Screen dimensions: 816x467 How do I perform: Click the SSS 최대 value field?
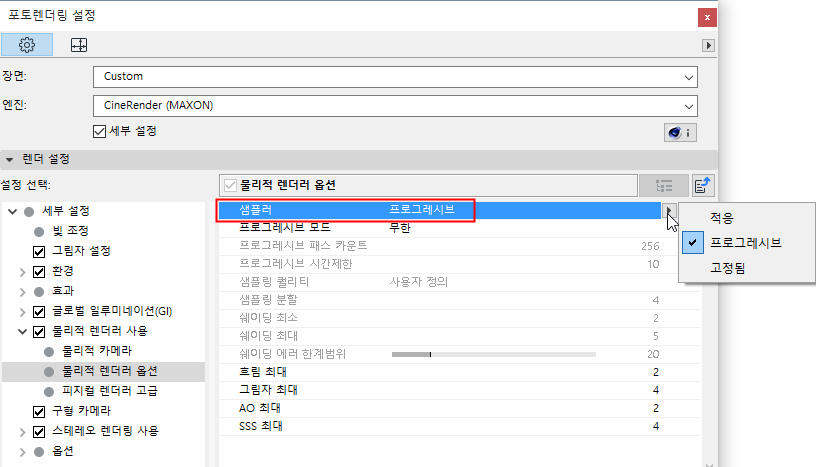[655, 426]
